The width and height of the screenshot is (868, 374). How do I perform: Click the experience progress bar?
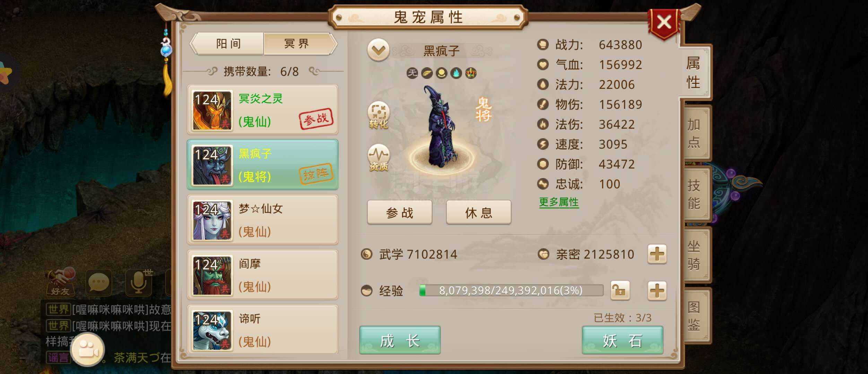tap(511, 291)
